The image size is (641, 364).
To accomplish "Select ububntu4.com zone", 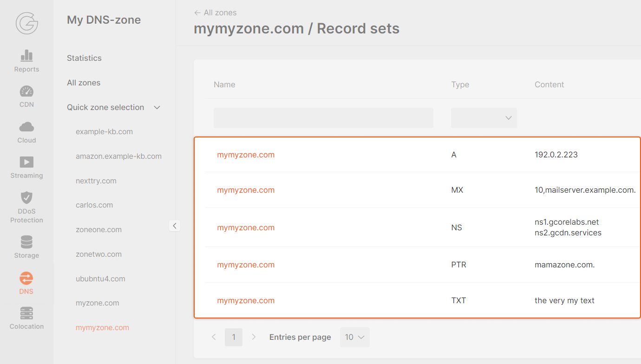I will tap(100, 279).
